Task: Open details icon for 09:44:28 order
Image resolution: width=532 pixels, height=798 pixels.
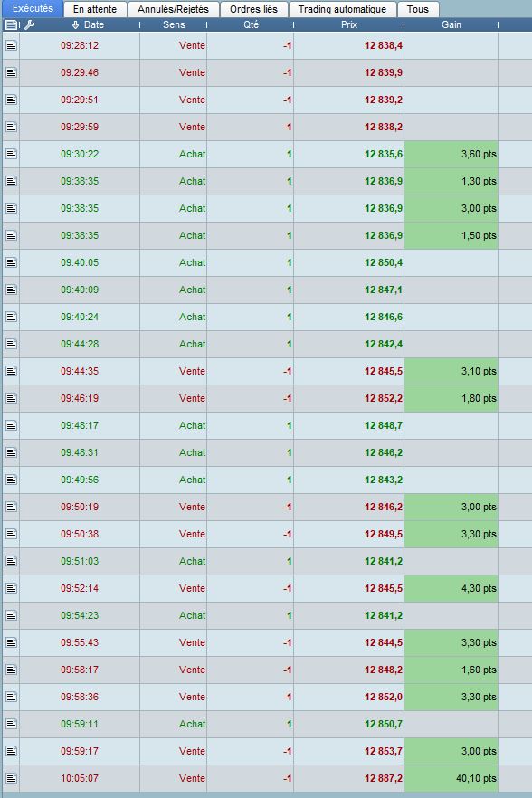Action: coord(11,344)
